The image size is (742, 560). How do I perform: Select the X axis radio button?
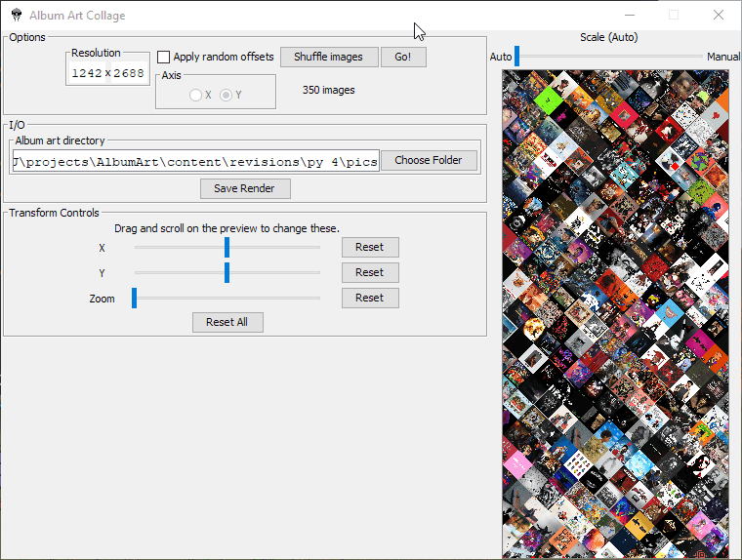click(195, 95)
